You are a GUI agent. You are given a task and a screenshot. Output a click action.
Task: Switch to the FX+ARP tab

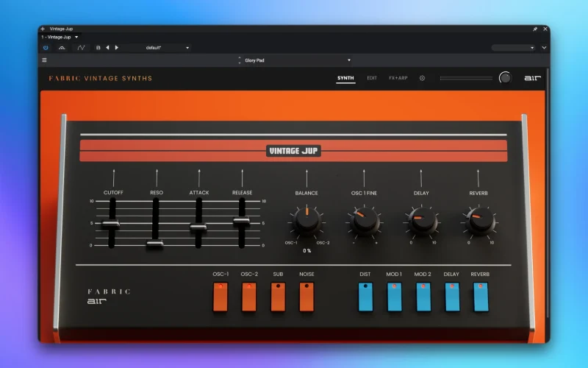398,78
